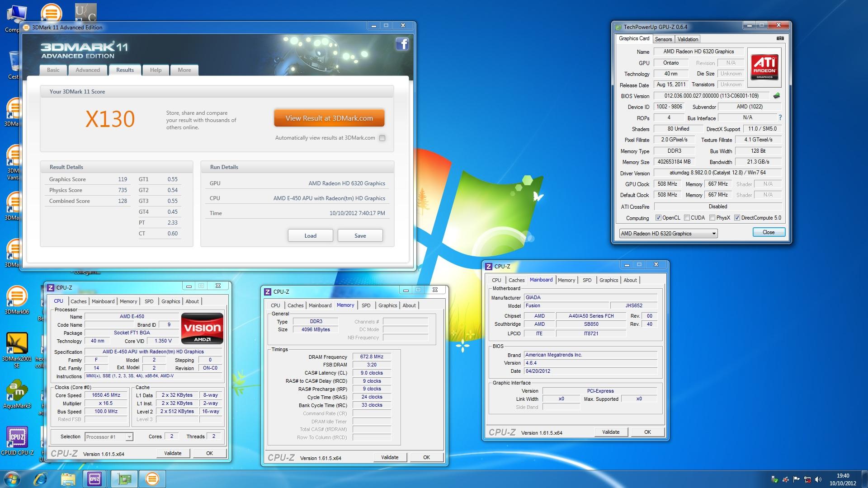Click the Bus Interface question mark in GPU-Z

780,117
